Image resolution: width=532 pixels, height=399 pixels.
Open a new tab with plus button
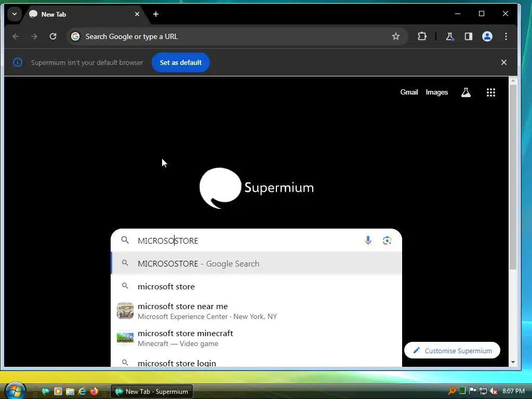[156, 14]
